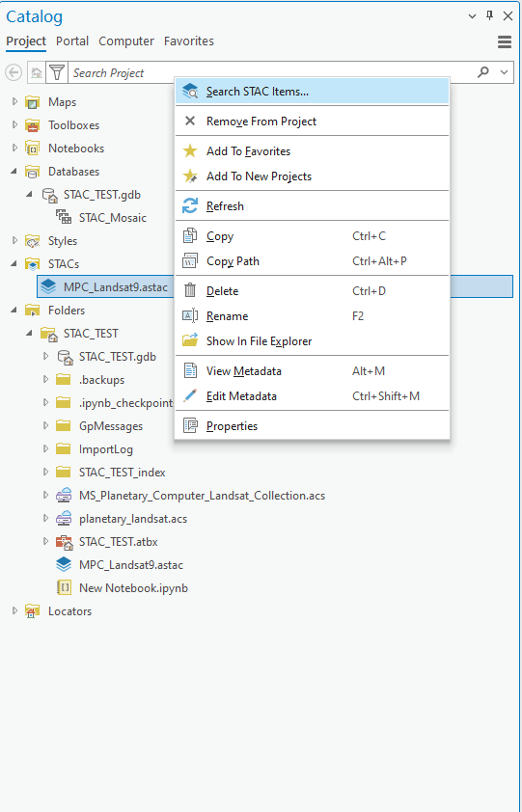Switch to the Computer tab
Viewport: 522px width, 812px height.
[x=126, y=41]
